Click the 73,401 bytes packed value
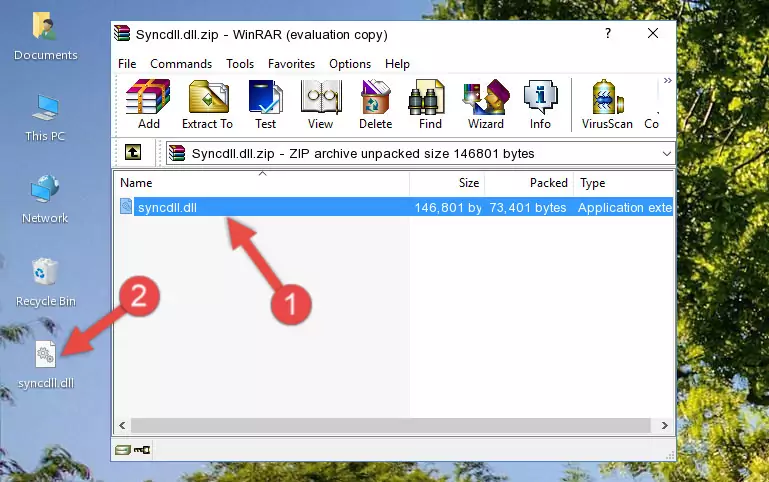The width and height of the screenshot is (769, 482). [528, 207]
